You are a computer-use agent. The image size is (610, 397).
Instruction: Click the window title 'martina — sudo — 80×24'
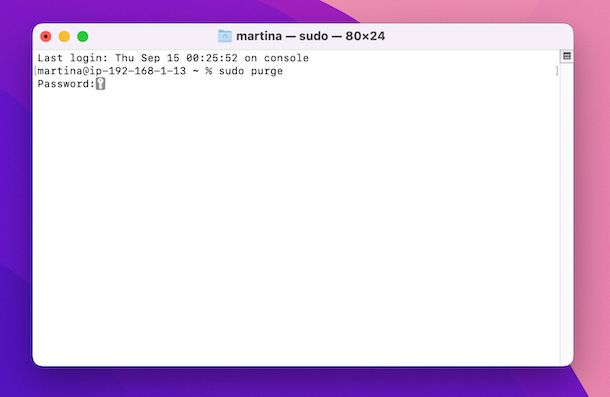(x=310, y=36)
